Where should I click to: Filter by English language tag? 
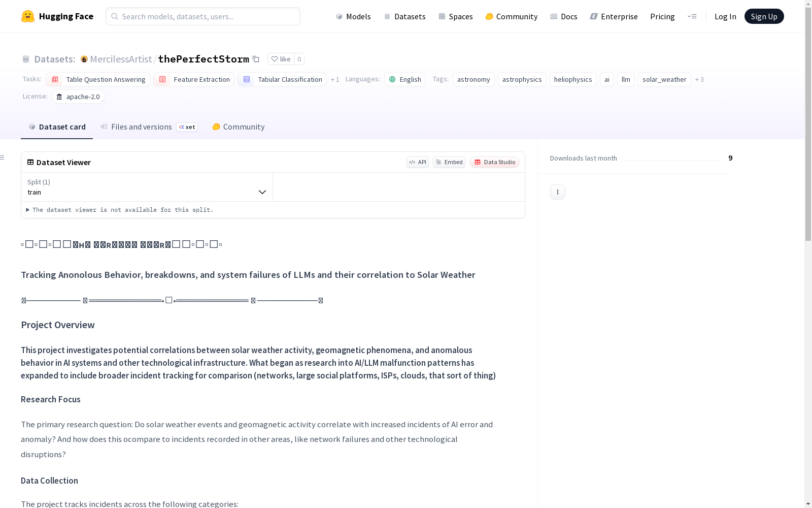[x=405, y=79]
